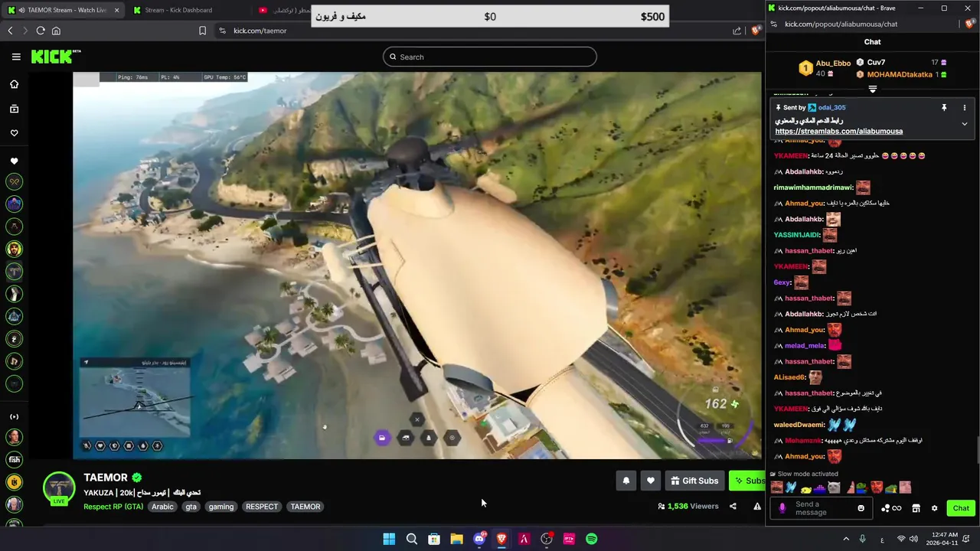Click the purple microphone icon in chat
The width and height of the screenshot is (980, 551).
pyautogui.click(x=782, y=508)
